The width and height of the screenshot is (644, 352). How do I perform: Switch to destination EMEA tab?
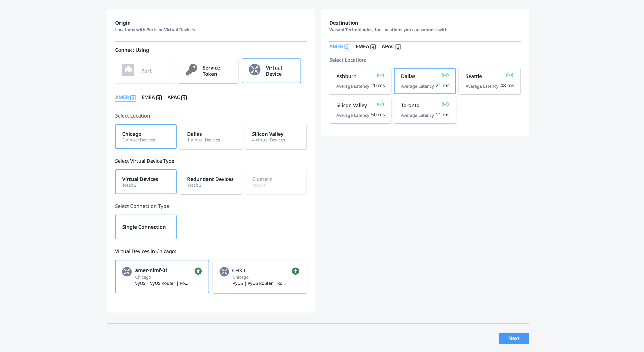tap(366, 47)
